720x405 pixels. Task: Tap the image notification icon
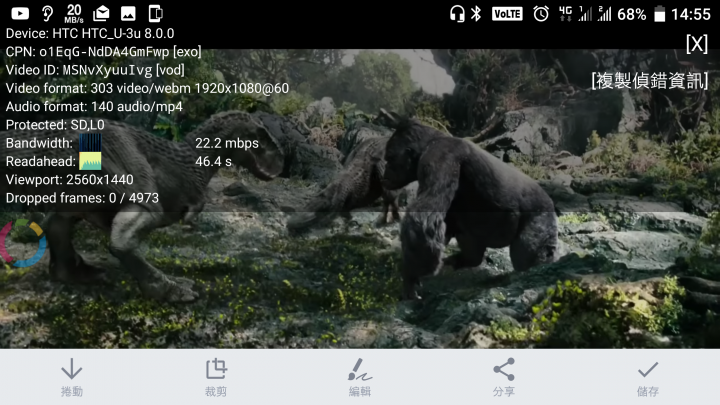(128, 14)
